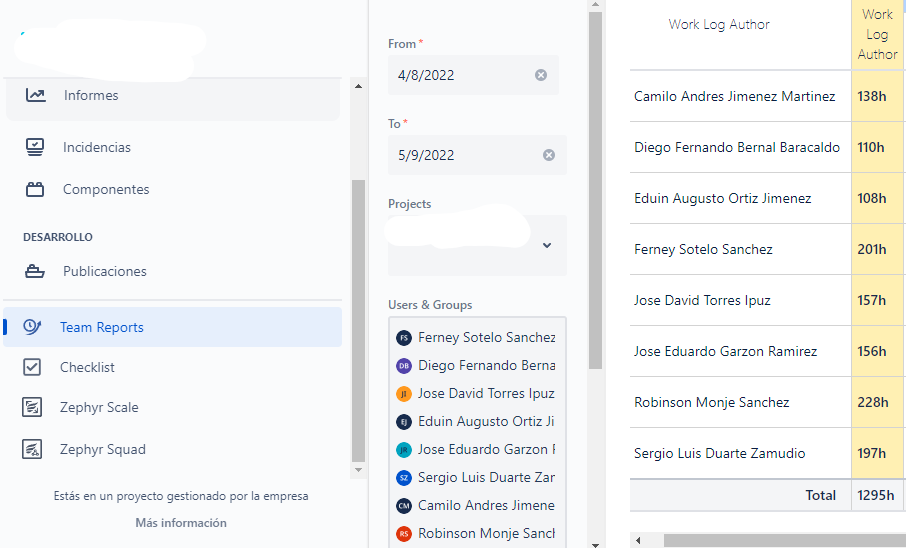Open Informes in the sidebar
The height and width of the screenshot is (548, 906).
pyautogui.click(x=172, y=96)
